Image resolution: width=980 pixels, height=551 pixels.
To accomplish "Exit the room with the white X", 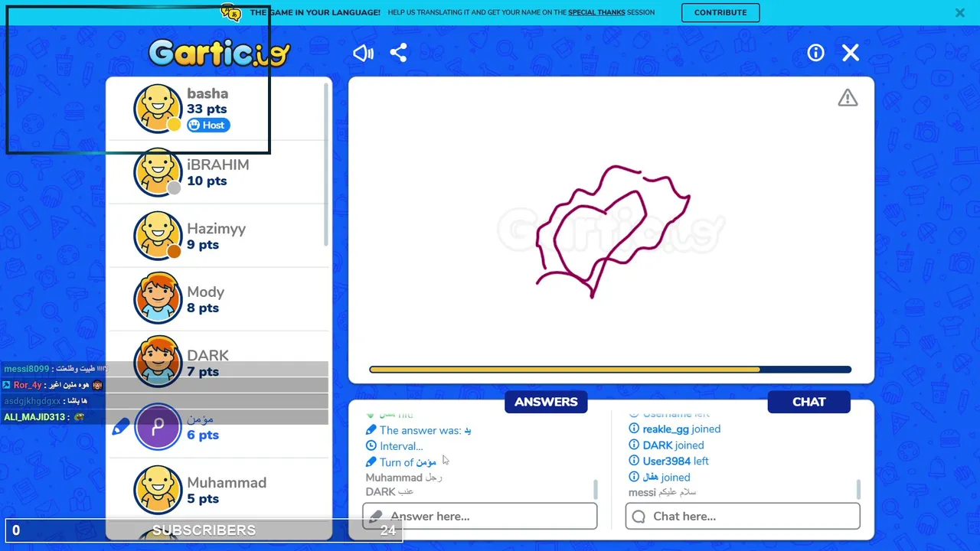I will click(851, 53).
